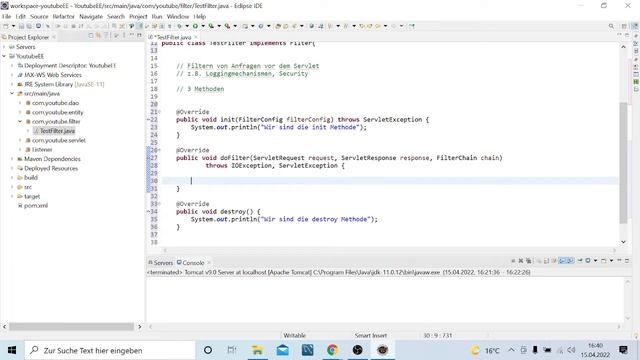Screen dimensions: 640x360
Task: Open the notification center icon
Action: tap(623, 350)
